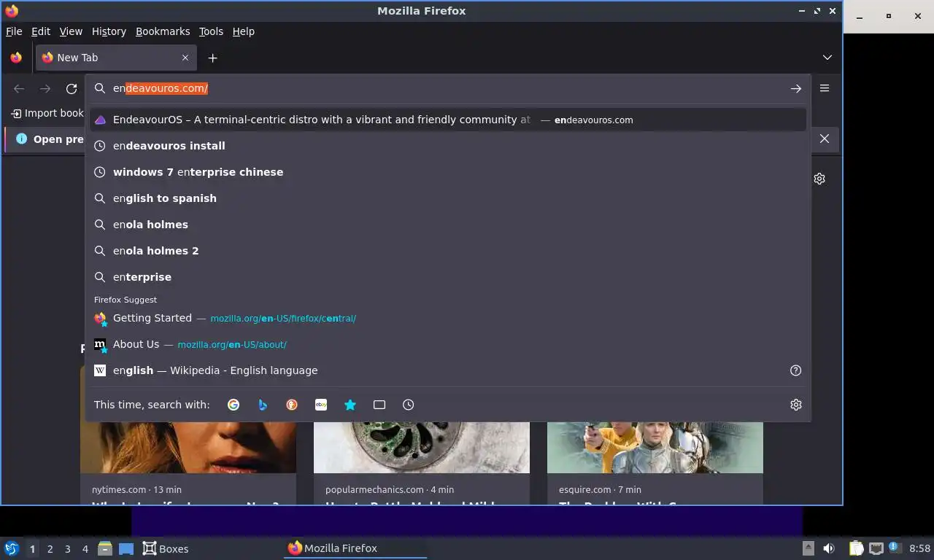This screenshot has height=560, width=934.
Task: Go back one page
Action: pyautogui.click(x=19, y=88)
